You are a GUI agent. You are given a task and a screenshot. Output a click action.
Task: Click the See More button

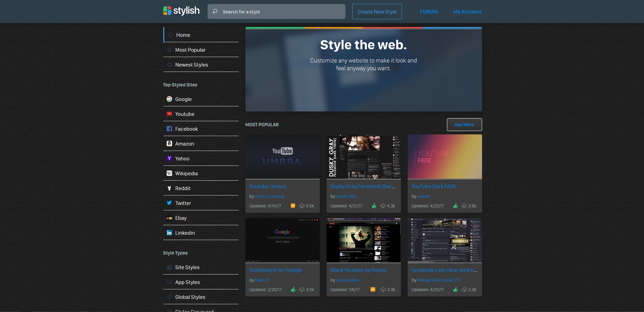pyautogui.click(x=464, y=125)
